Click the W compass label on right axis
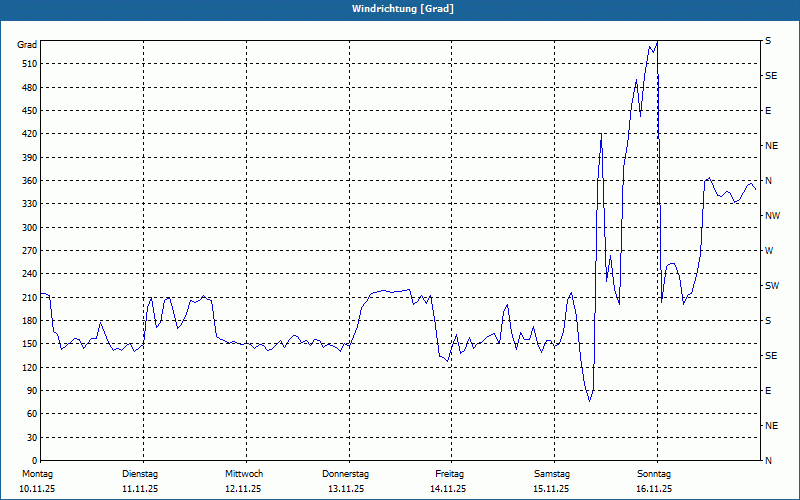This screenshot has height=500, width=800. (769, 251)
